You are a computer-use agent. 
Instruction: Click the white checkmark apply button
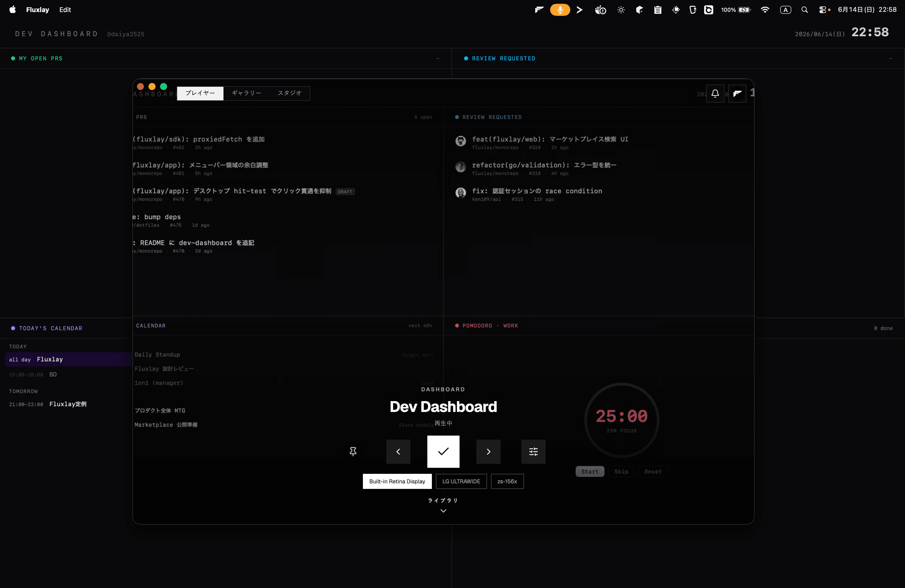(443, 451)
